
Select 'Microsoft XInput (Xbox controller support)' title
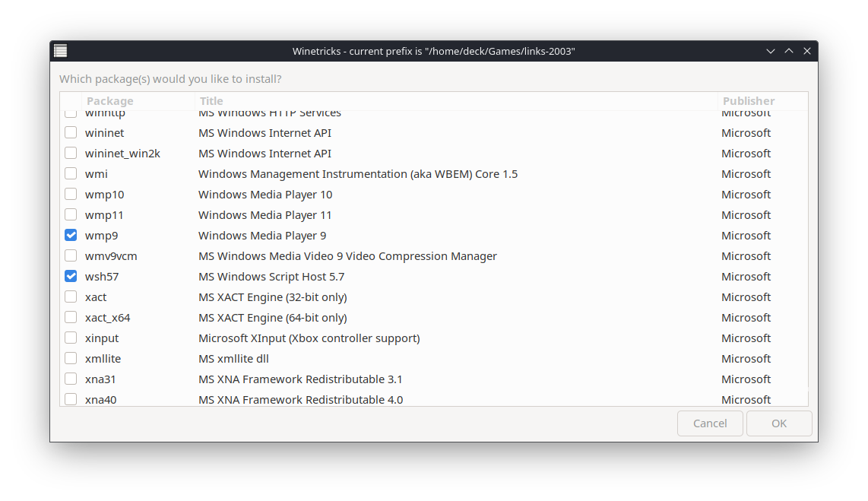(309, 338)
